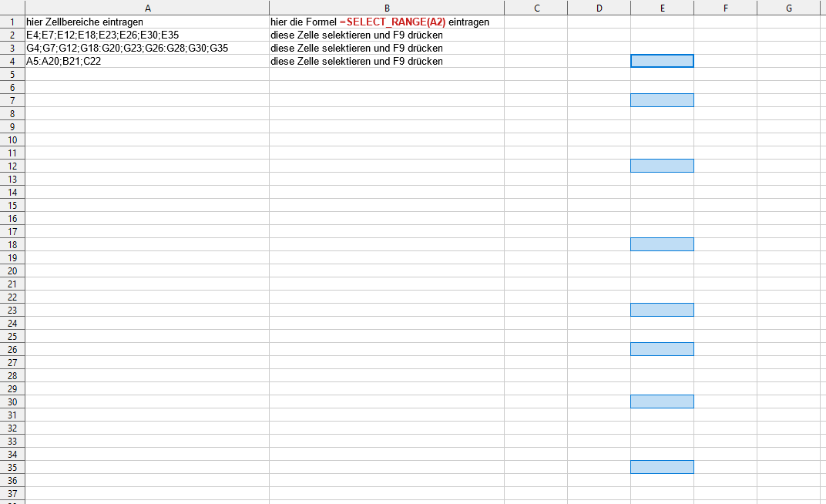Select row 3 header
Image resolution: width=826 pixels, height=504 pixels.
tap(12, 48)
